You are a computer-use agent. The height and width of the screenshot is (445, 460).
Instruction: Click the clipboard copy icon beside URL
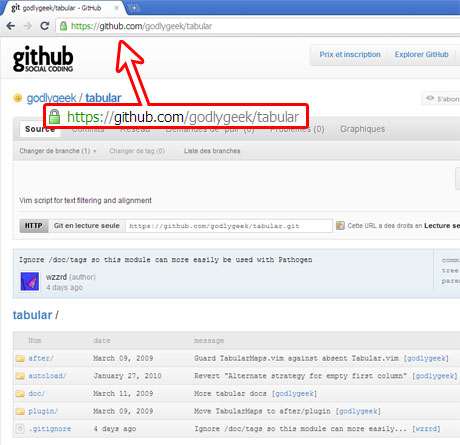[340, 226]
